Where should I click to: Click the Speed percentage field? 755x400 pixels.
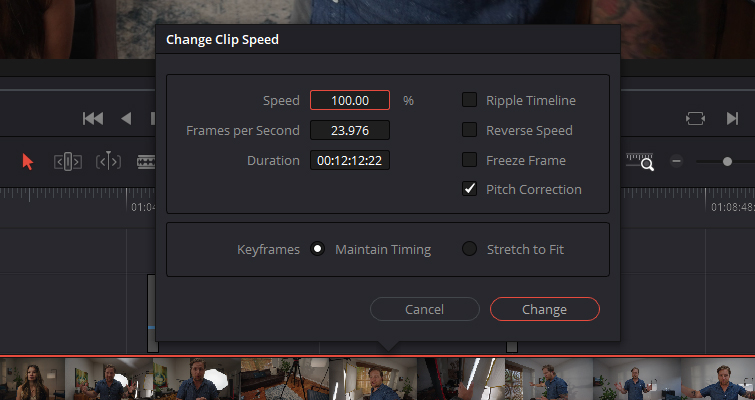(x=349, y=100)
